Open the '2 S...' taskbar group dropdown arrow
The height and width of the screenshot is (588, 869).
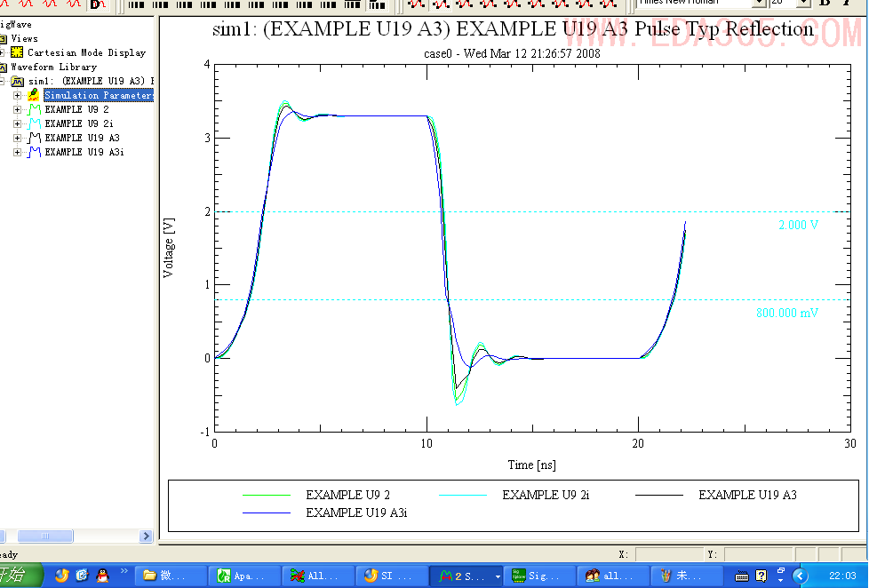498,576
